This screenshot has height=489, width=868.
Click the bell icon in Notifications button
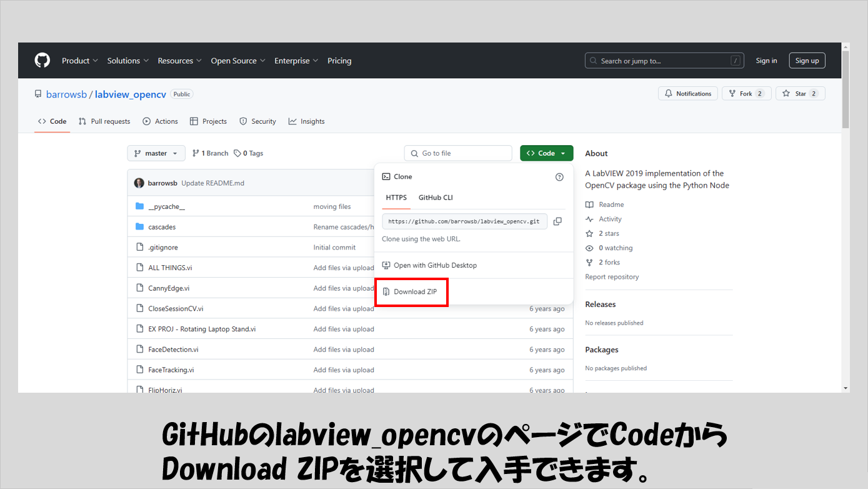[669, 94]
